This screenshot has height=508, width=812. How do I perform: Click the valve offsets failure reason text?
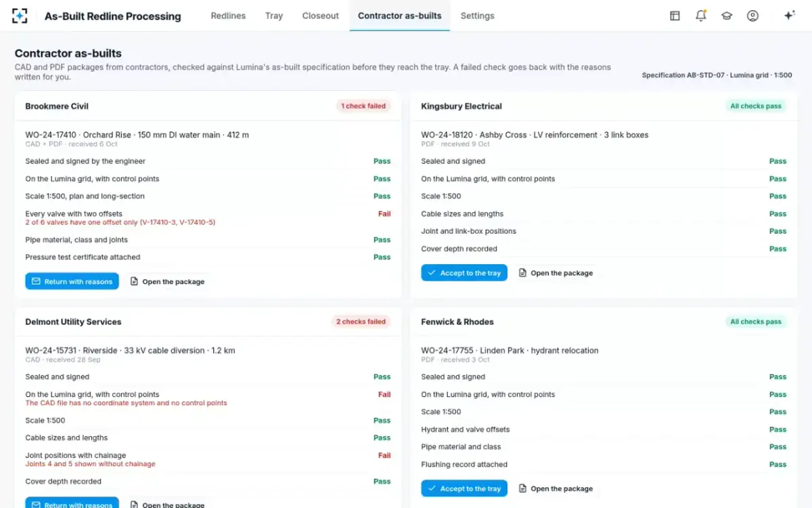pyautogui.click(x=120, y=222)
